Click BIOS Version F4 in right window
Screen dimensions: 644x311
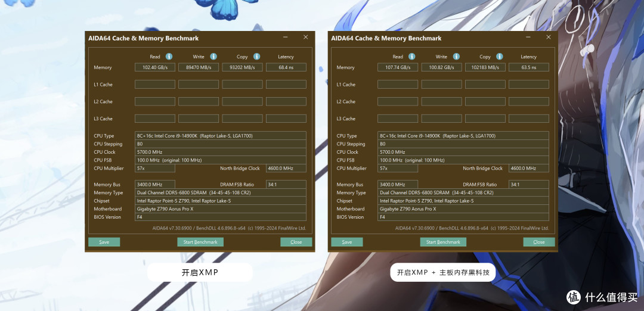tap(463, 217)
